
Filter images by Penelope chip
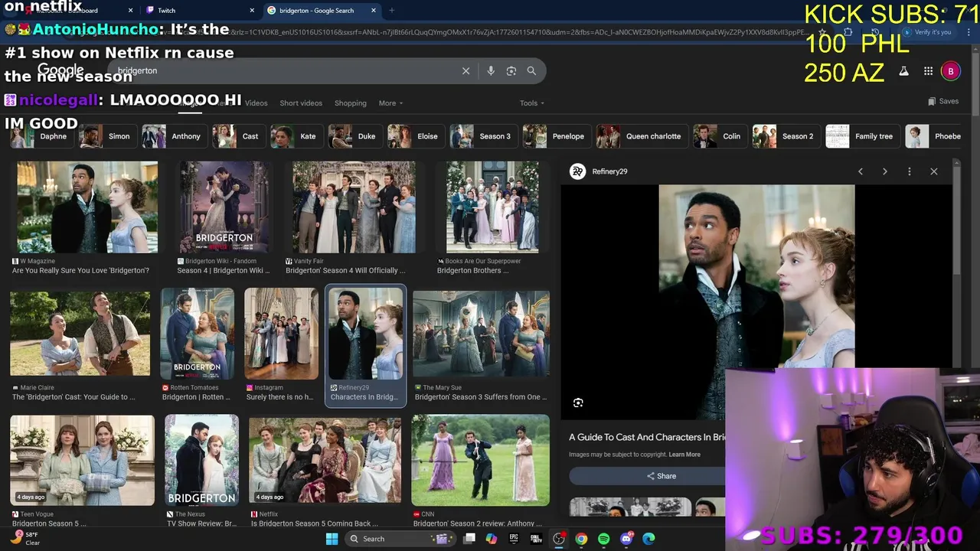click(x=557, y=136)
